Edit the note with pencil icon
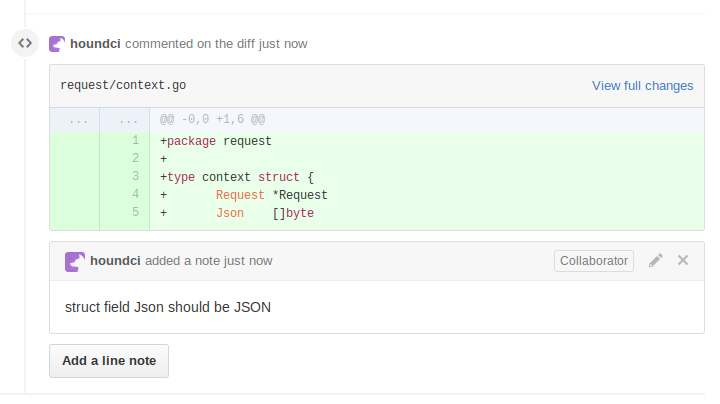Image resolution: width=720 pixels, height=404 pixels. click(656, 260)
